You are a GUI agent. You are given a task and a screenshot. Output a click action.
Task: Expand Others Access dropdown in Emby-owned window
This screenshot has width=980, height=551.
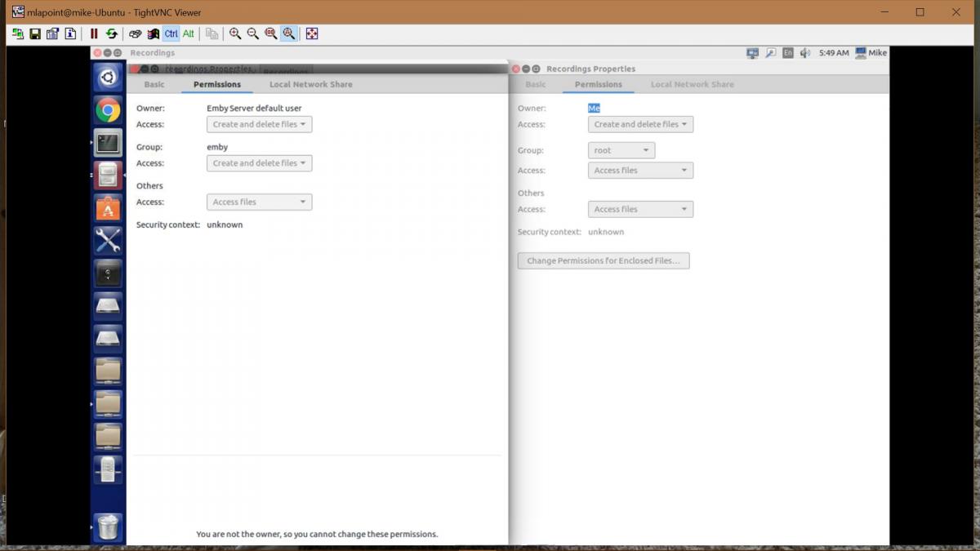(x=260, y=202)
